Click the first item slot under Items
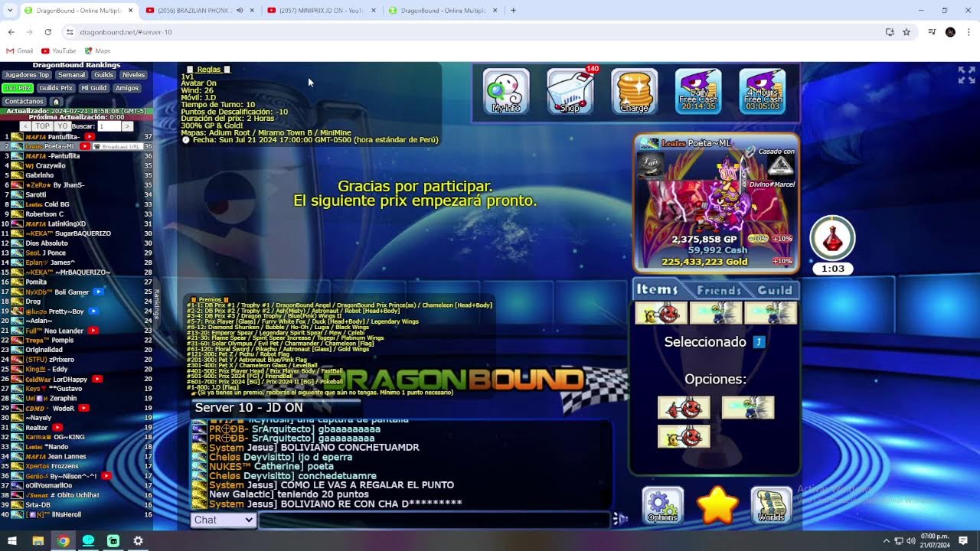Screen dimensions: 980x551 (661, 313)
